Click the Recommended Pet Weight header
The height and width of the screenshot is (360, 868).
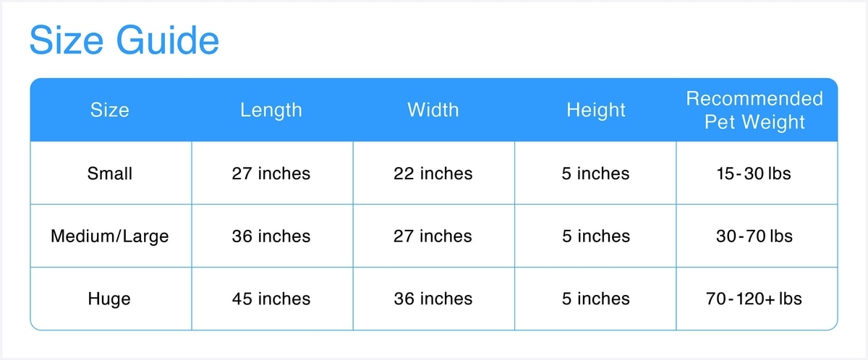point(754,110)
